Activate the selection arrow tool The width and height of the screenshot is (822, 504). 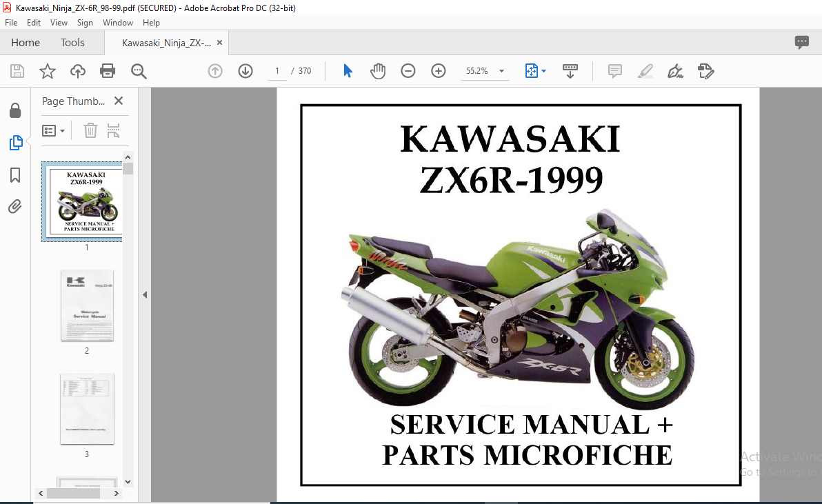[348, 71]
